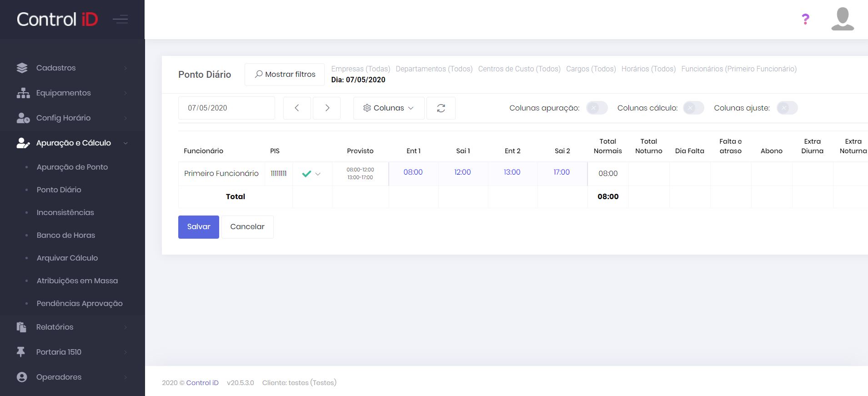Toggle Colunas ajuste switch

(787, 108)
